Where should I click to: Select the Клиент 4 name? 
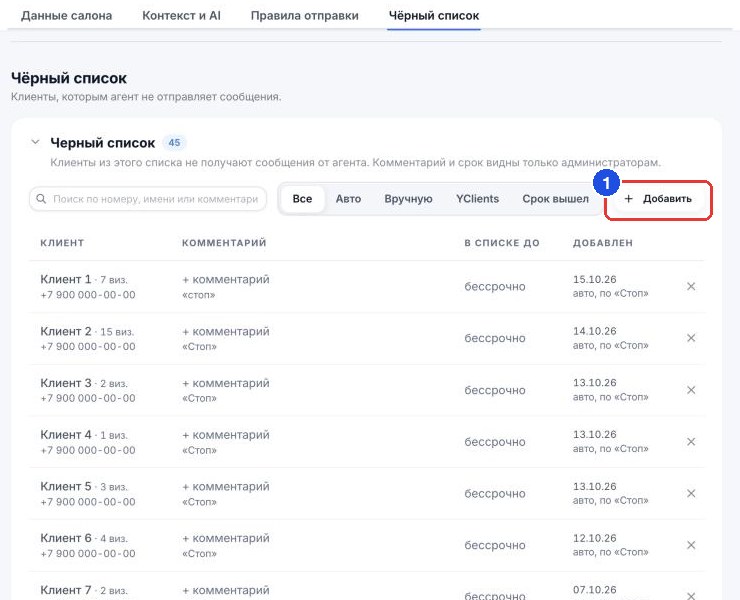66,435
